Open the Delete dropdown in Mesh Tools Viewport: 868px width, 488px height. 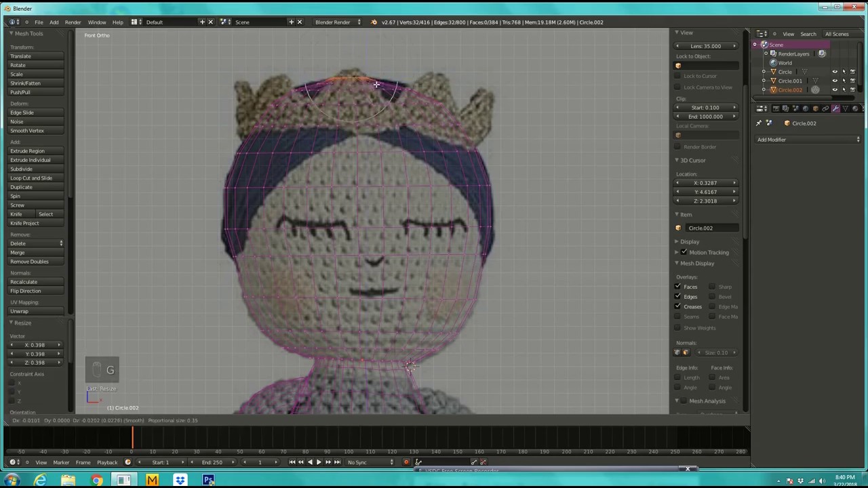click(x=37, y=243)
